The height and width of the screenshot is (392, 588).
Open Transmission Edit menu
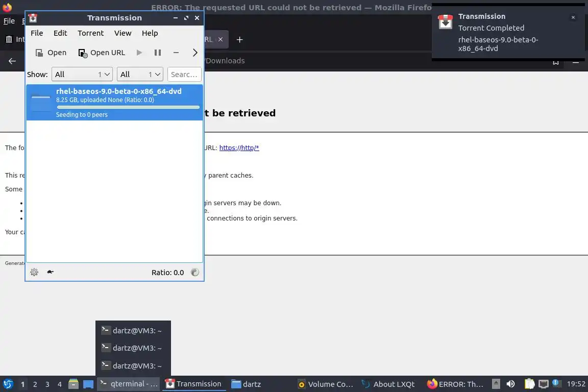60,33
